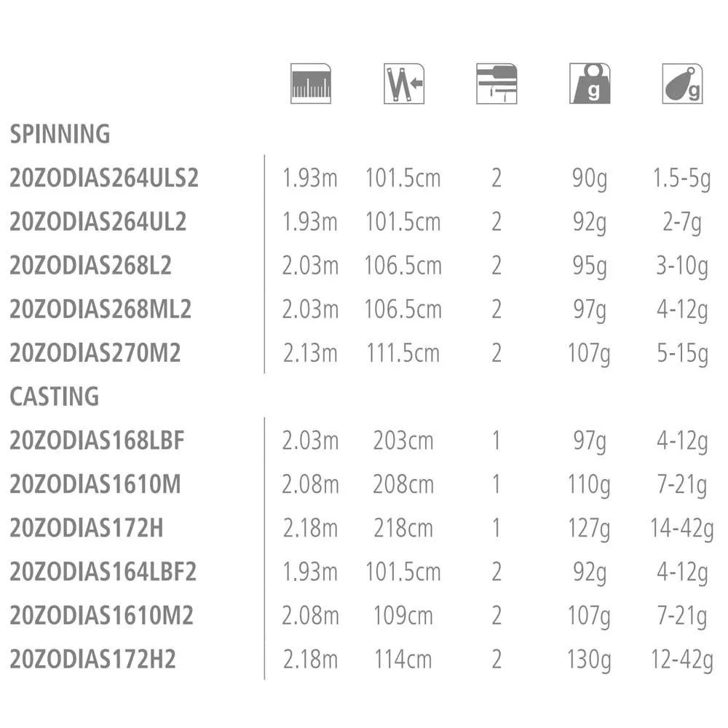The height and width of the screenshot is (728, 728).
Task: Click the 14-42g lure weight value
Action: tap(682, 529)
